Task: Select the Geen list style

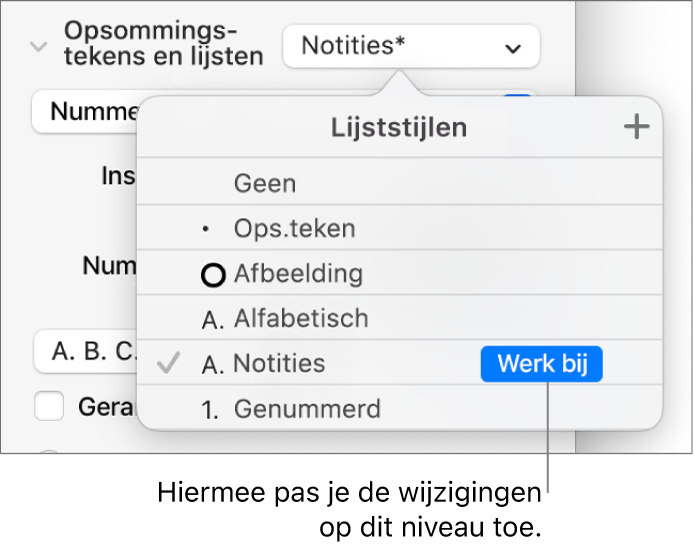Action: [264, 184]
